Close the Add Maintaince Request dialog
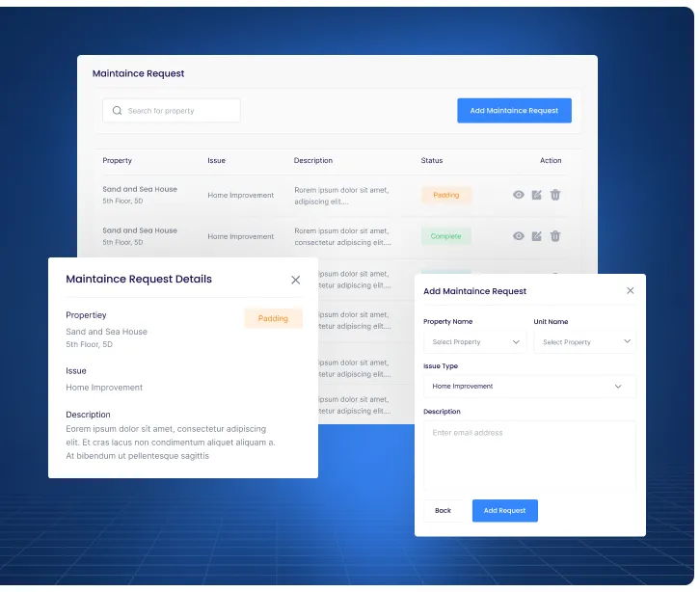The height and width of the screenshot is (592, 700). tap(631, 290)
